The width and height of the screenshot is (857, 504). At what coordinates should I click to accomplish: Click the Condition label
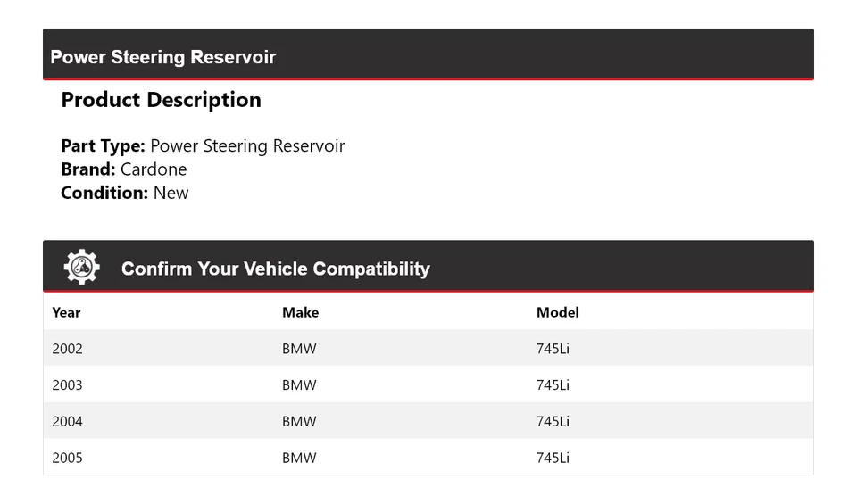[x=104, y=193]
